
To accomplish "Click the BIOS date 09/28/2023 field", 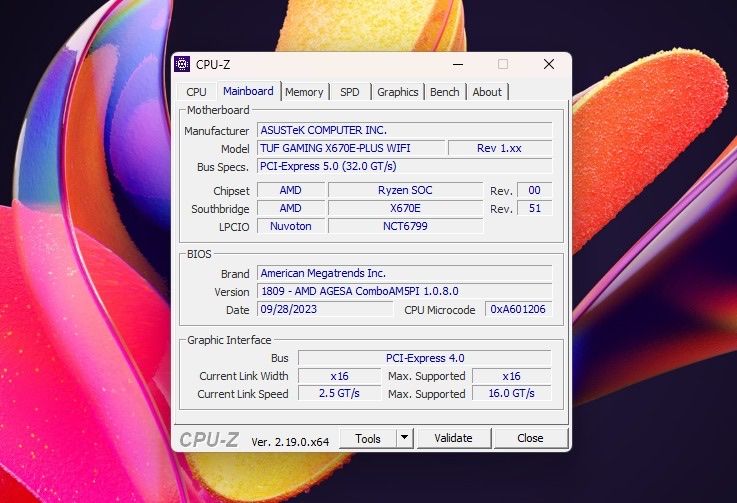I will (x=325, y=309).
